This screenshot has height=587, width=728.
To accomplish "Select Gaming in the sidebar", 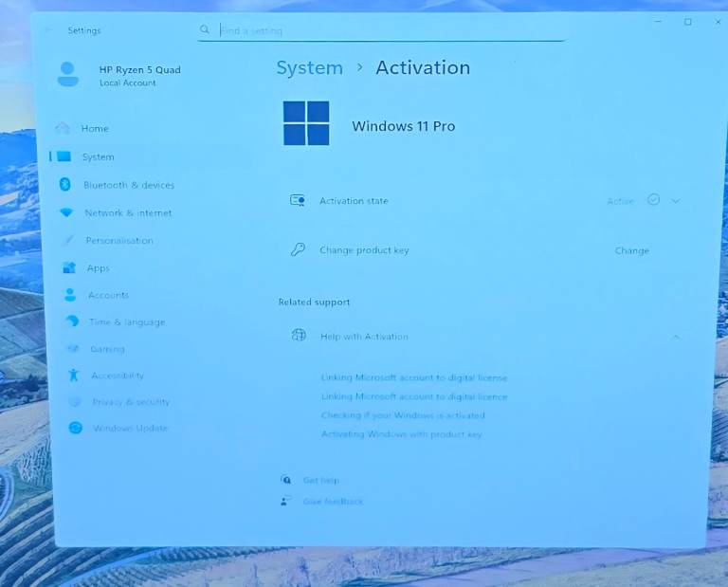I will (x=107, y=349).
